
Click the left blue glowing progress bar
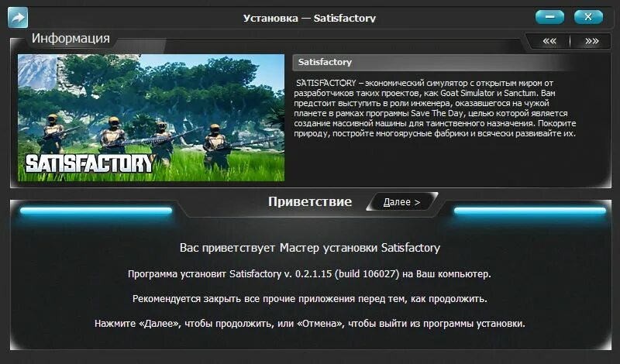coord(96,211)
